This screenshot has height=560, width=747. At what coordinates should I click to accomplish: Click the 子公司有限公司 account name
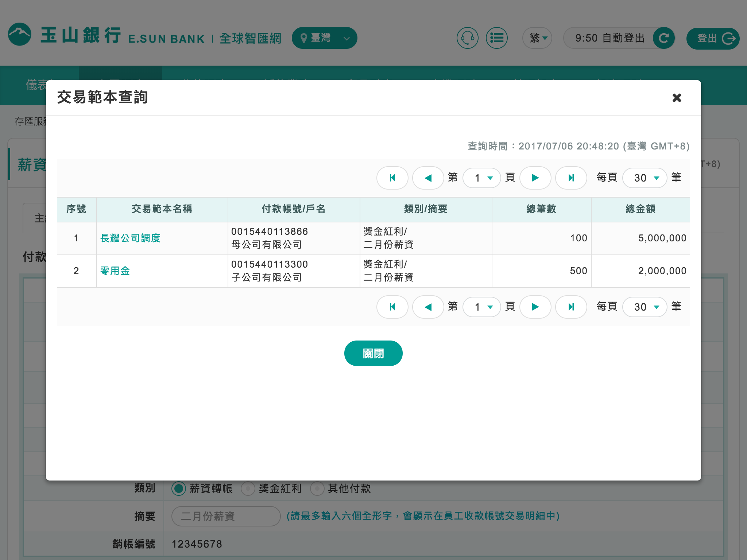tap(267, 277)
